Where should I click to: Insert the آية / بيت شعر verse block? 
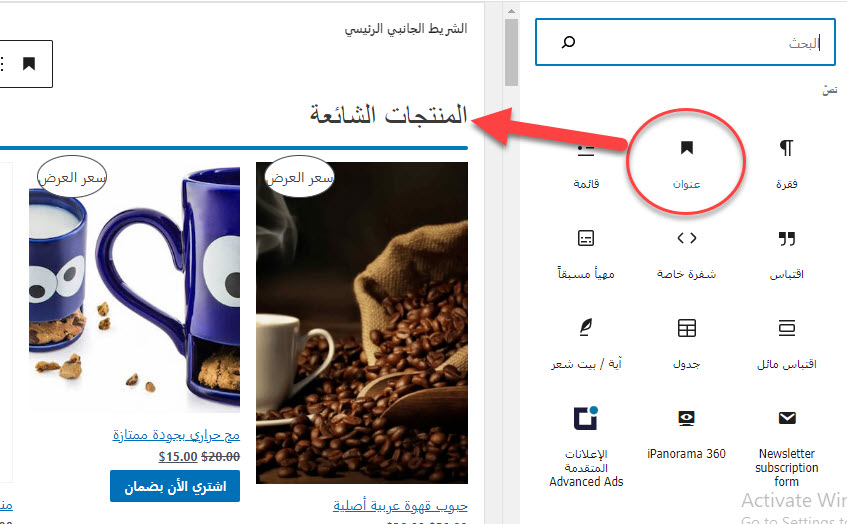click(x=586, y=345)
